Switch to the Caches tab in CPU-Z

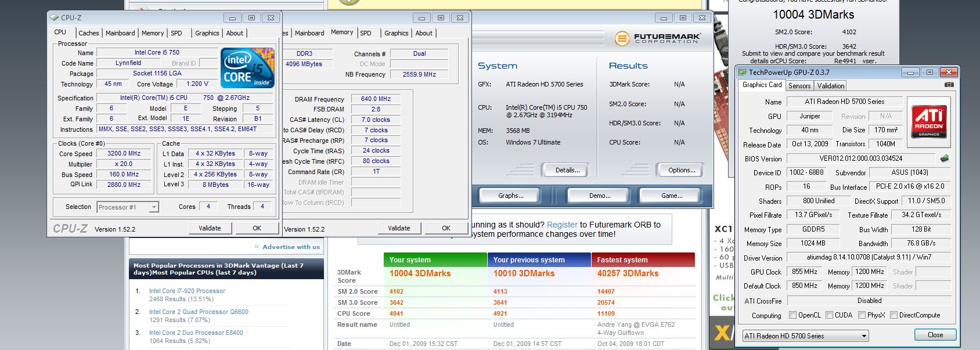[x=89, y=33]
